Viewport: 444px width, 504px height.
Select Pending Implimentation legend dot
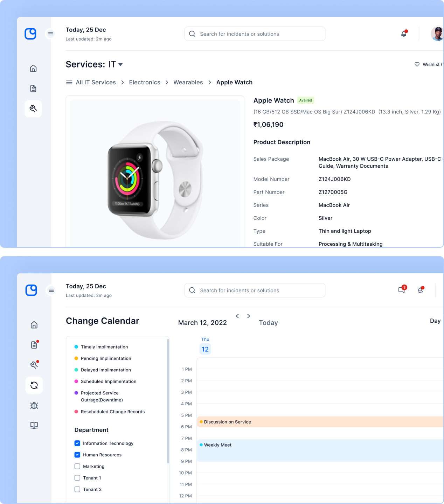click(76, 358)
